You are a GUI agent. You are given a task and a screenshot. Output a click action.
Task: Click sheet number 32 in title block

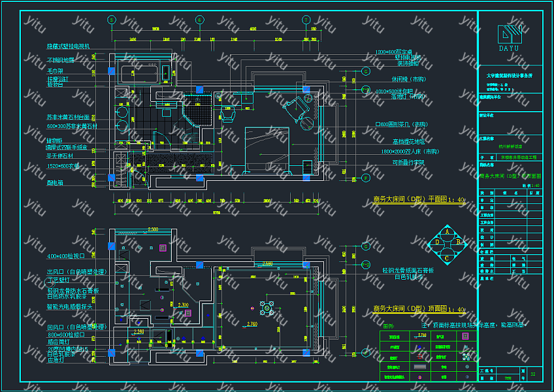pyautogui.click(x=533, y=374)
